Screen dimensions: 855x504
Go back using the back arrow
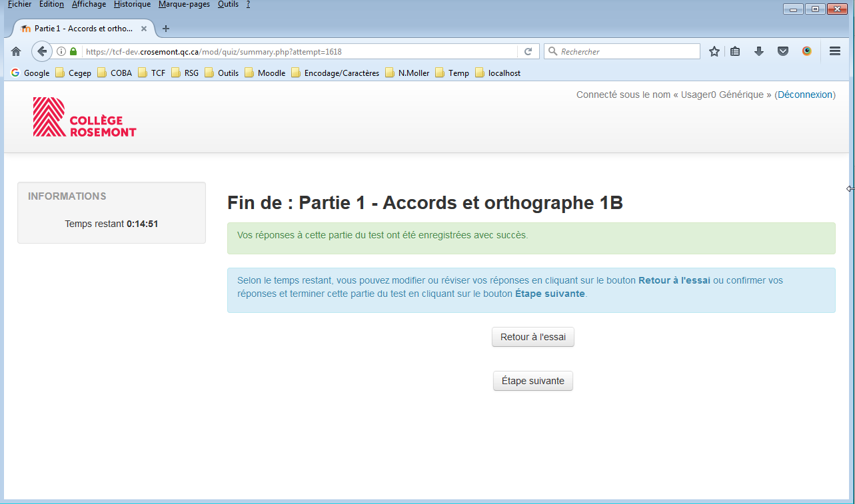pyautogui.click(x=41, y=51)
